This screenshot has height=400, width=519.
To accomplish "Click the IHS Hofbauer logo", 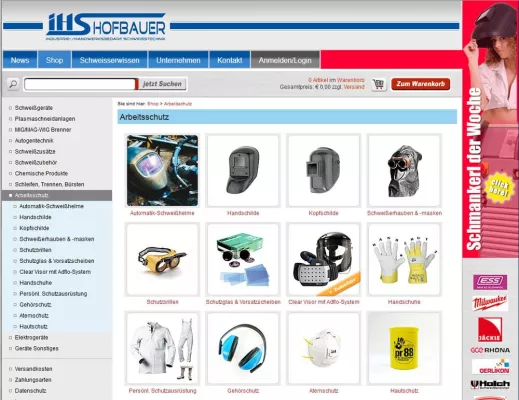I will 106,27.
